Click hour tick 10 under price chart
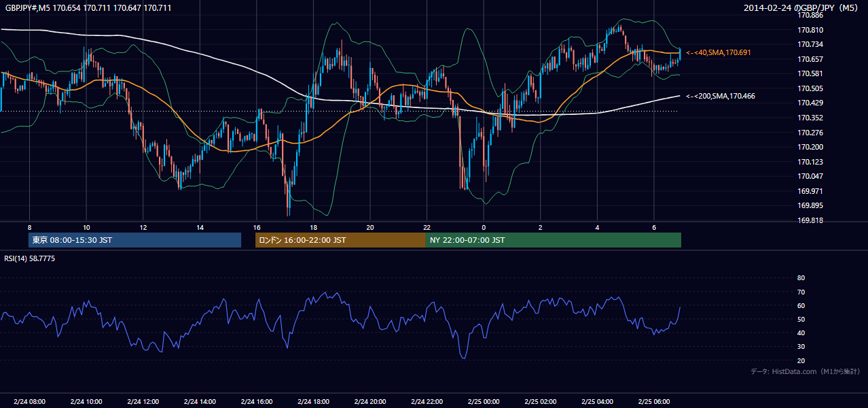The width and height of the screenshot is (868, 408). click(x=86, y=227)
